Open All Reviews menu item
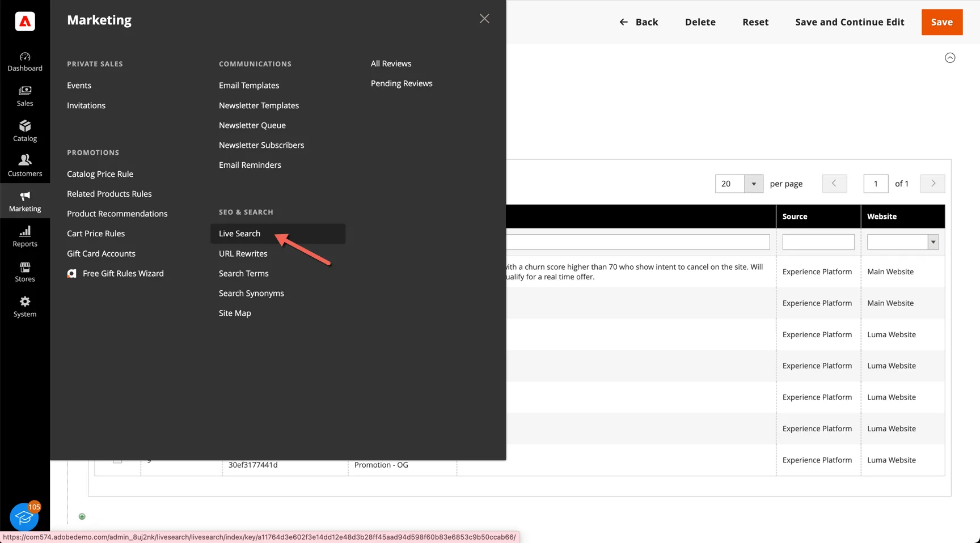 391,63
